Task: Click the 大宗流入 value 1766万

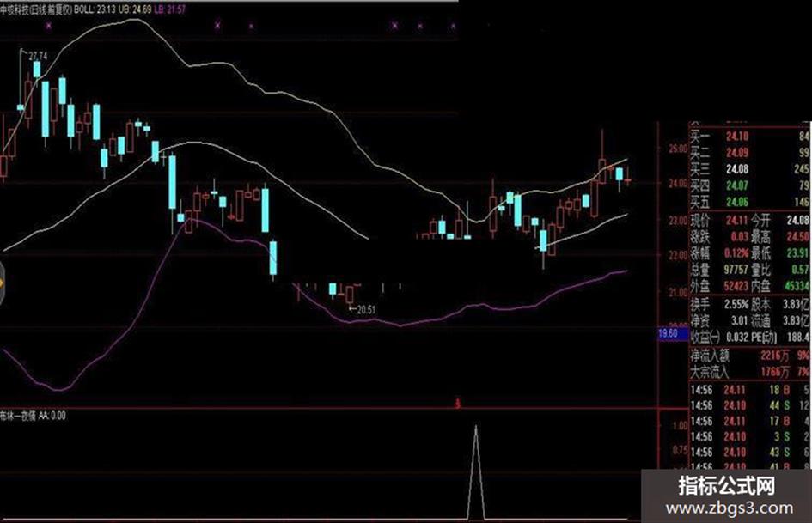Action: [775, 372]
